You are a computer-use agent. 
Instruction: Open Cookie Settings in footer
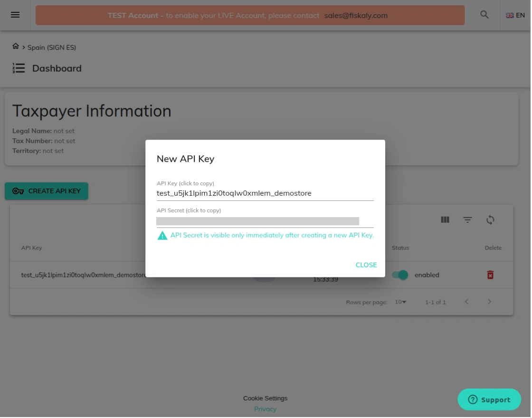[266, 399]
